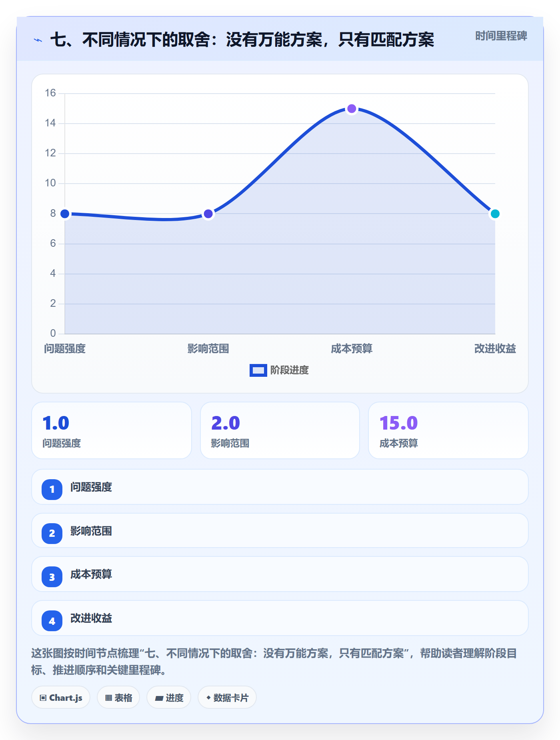Select the 成本预算 list row text
Screen dimensions: 560x740
click(91, 574)
